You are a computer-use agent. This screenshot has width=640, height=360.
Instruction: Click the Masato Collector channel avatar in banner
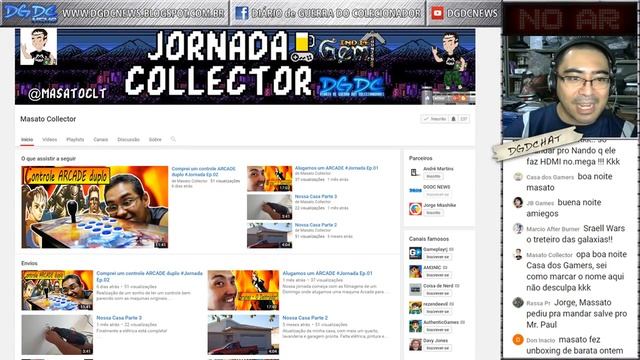[x=38, y=47]
